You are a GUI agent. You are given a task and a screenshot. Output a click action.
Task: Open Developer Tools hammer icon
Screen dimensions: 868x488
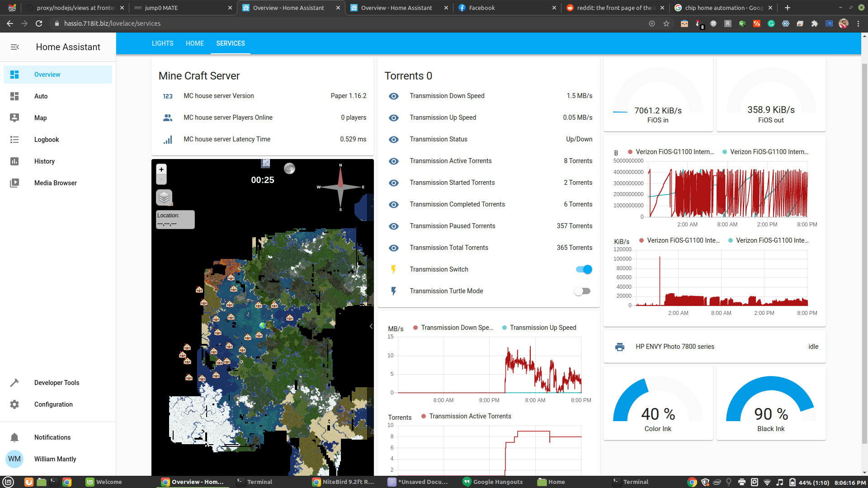(x=14, y=383)
